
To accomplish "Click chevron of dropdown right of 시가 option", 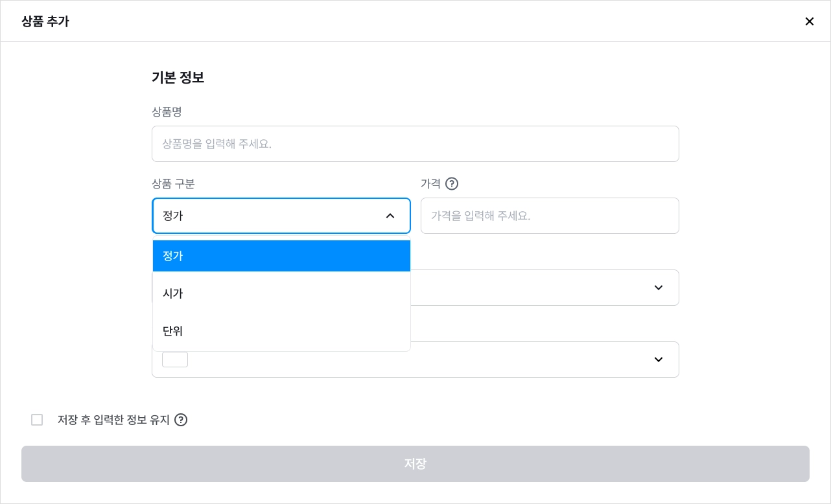I will click(659, 288).
